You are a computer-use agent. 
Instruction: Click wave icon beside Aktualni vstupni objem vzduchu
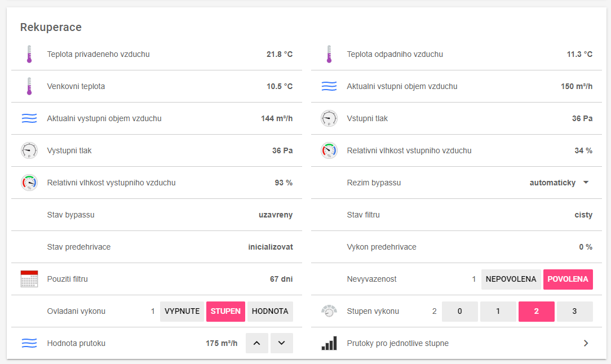pyautogui.click(x=329, y=86)
